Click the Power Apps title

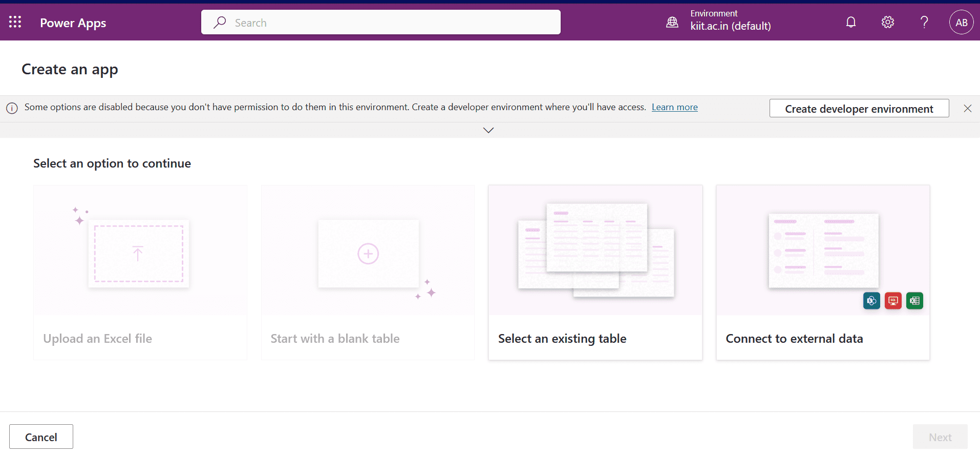tap(73, 23)
